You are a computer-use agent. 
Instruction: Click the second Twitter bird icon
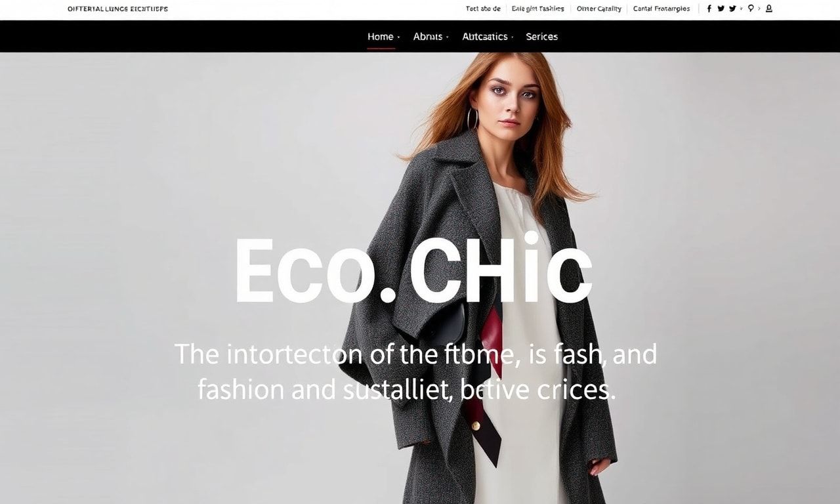pyautogui.click(x=732, y=9)
